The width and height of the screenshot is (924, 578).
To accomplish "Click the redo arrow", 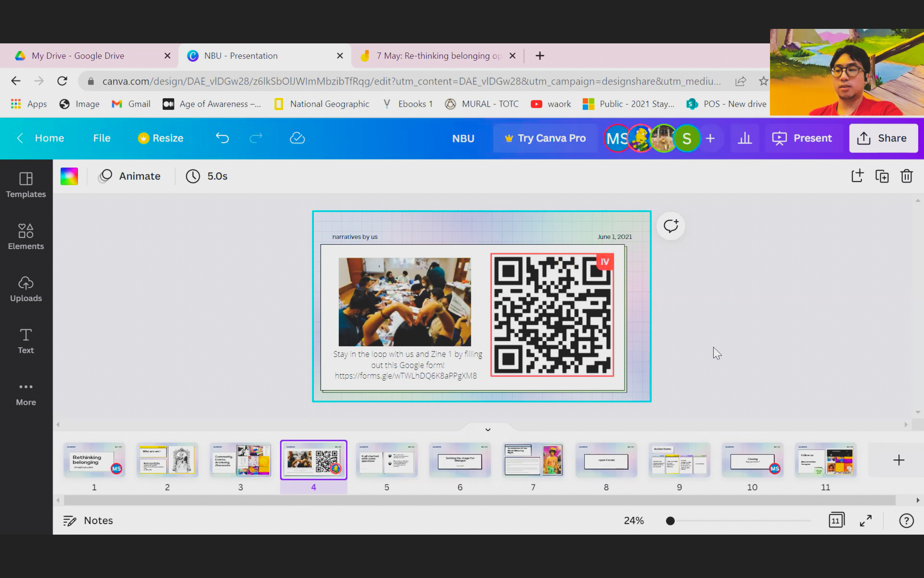I will coord(256,138).
